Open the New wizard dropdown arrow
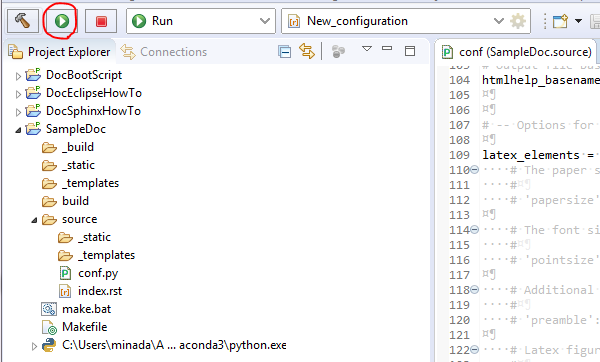600x362 pixels. pos(578,21)
